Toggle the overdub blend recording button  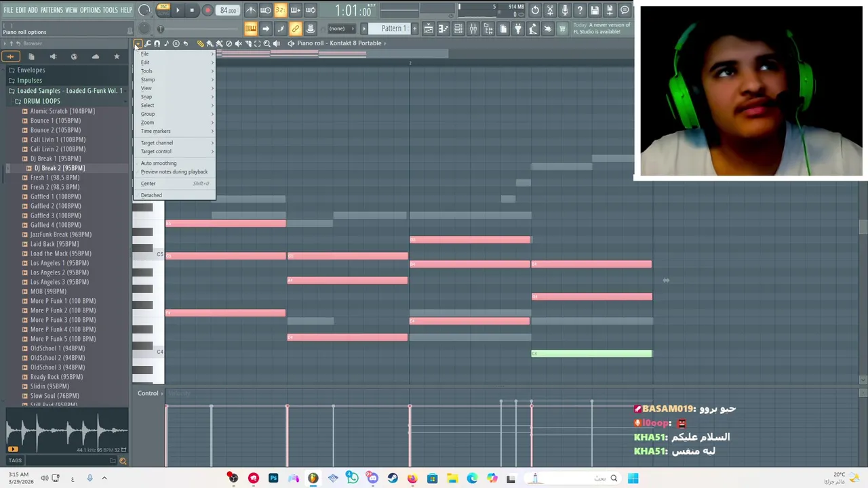point(295,10)
